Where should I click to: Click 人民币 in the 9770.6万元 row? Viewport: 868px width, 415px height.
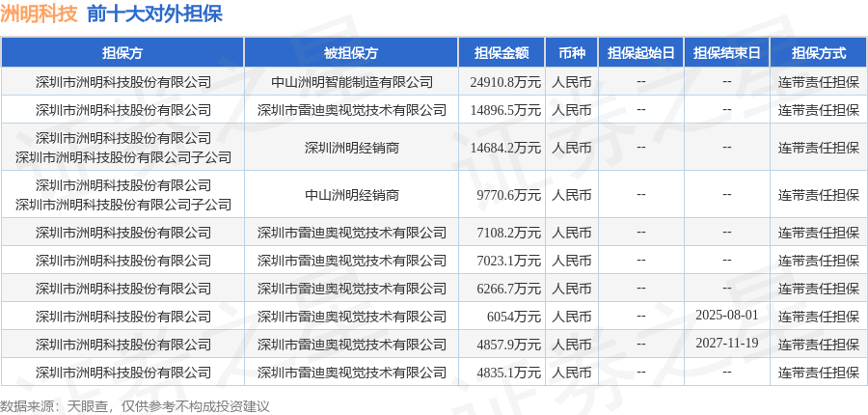tap(571, 195)
